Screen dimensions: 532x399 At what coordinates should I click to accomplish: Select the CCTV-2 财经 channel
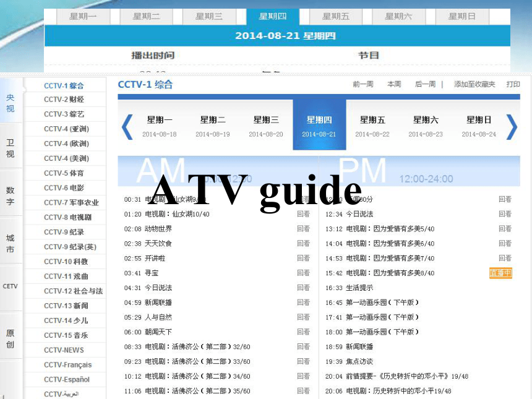click(64, 100)
